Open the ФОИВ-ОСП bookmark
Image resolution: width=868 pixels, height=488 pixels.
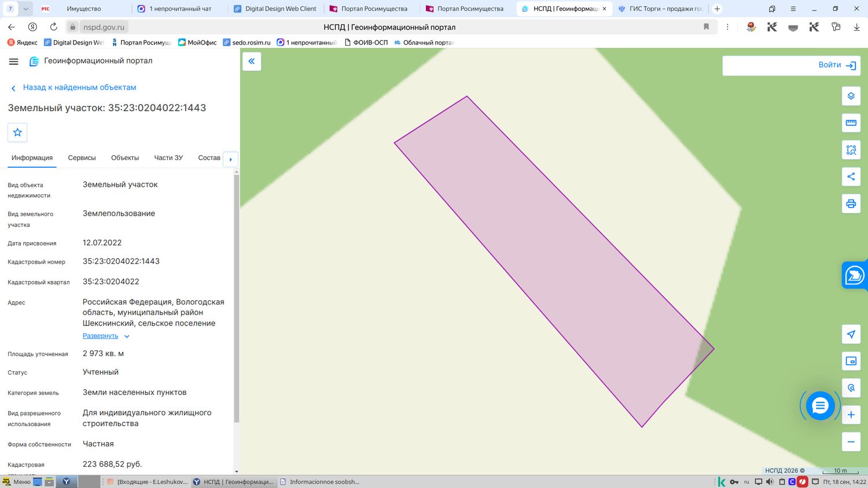tap(366, 42)
